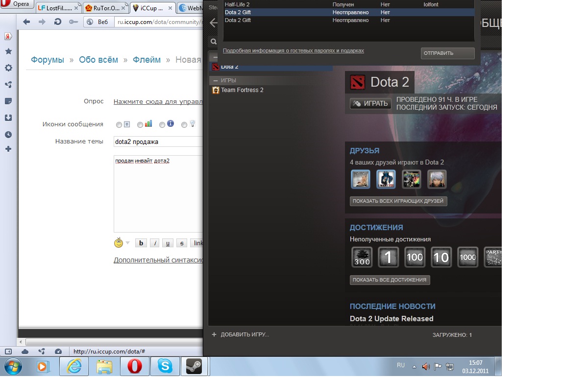
Task: Toggle Opera Turbo speedometer icon
Action: click(58, 352)
